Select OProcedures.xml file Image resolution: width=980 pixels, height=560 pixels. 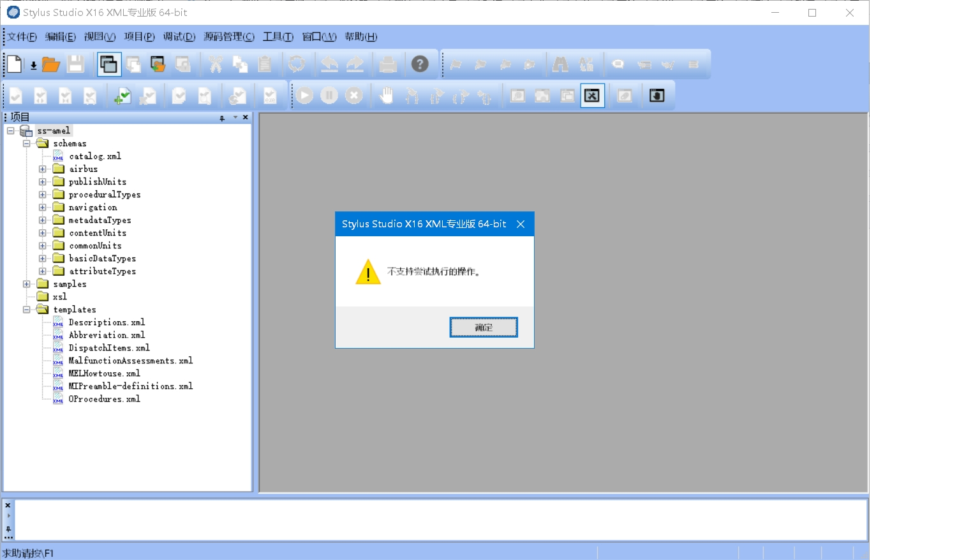(x=104, y=398)
